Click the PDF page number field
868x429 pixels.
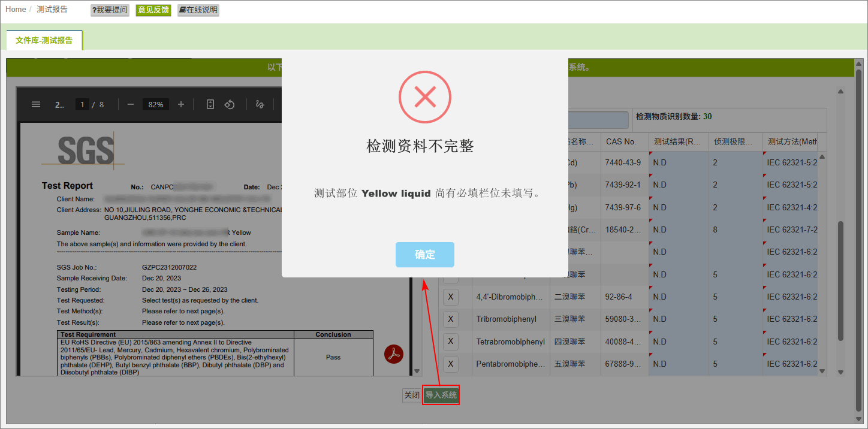pyautogui.click(x=82, y=104)
